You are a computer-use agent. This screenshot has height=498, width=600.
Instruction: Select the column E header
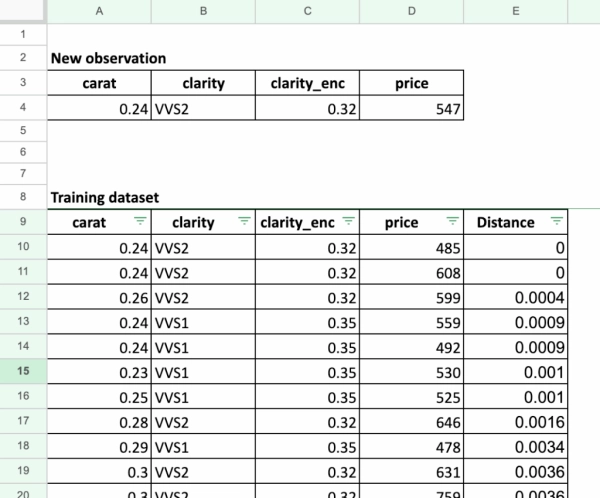tap(516, 10)
